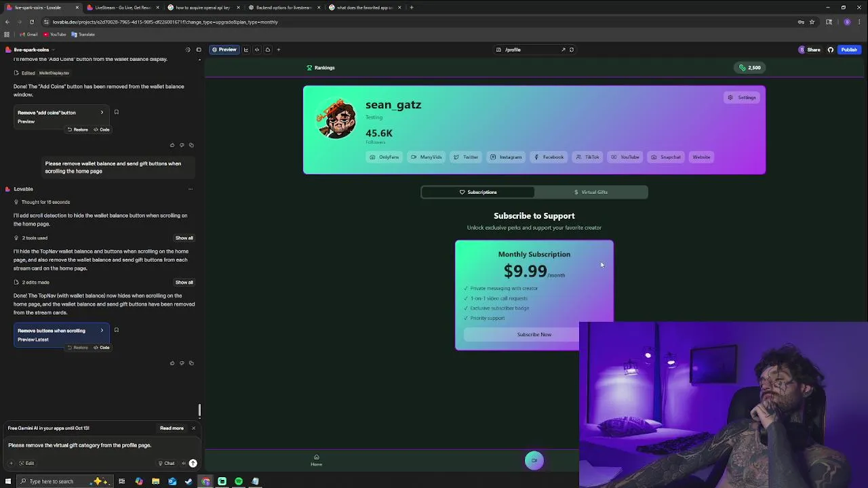Image resolution: width=868 pixels, height=488 pixels.
Task: Click the sean_gatz profile avatar
Action: coord(336,119)
